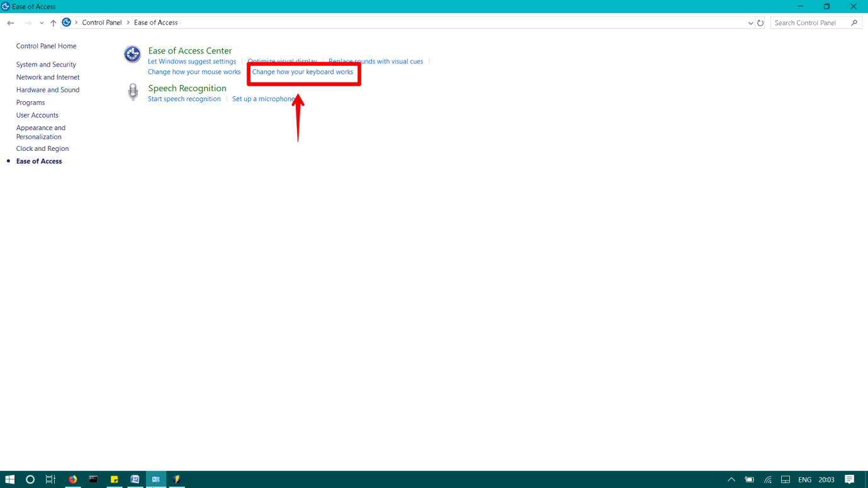The width and height of the screenshot is (868, 488).
Task: Launch Firefox from the taskbar
Action: [72, 479]
